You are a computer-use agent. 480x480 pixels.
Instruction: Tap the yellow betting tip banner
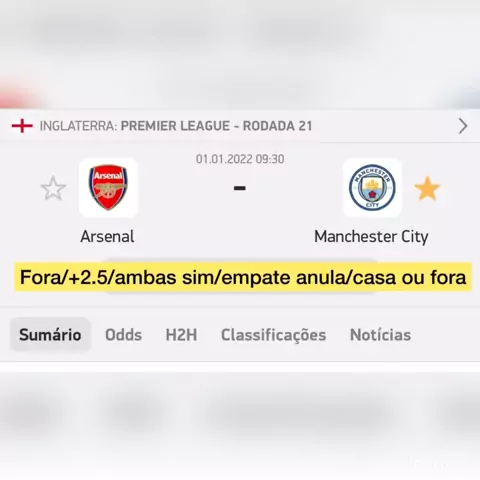click(243, 277)
